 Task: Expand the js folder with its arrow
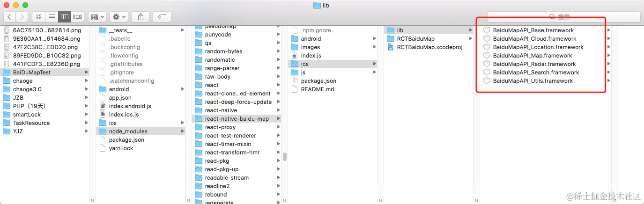(374, 73)
